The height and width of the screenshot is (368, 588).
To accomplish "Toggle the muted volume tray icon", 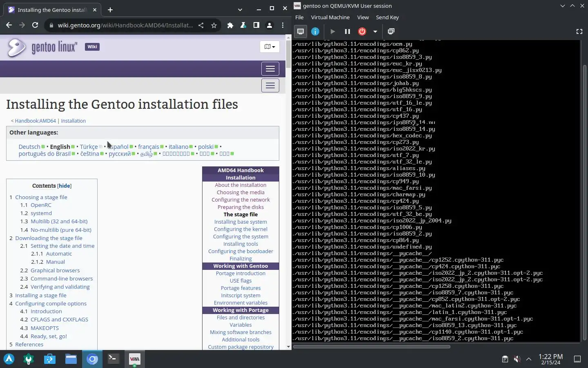I will (517, 359).
